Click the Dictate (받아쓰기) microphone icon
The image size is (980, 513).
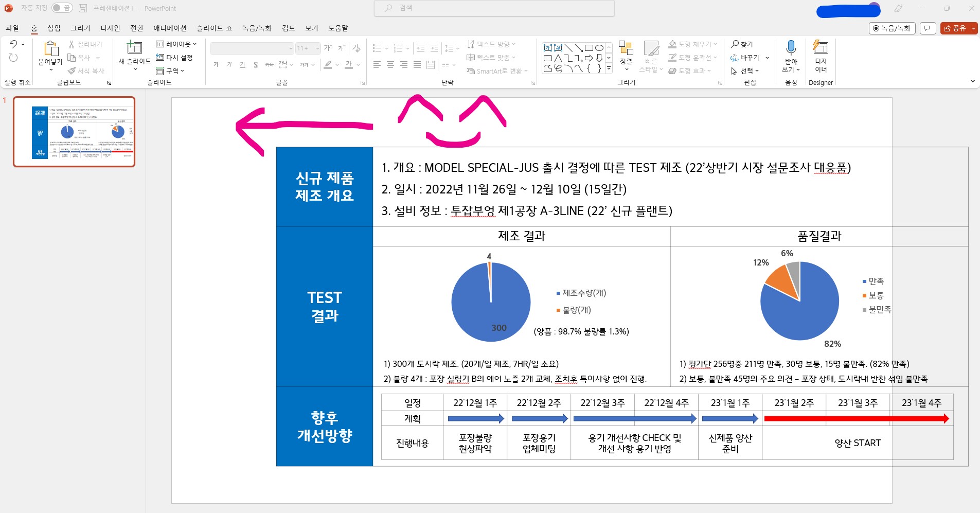[x=791, y=48]
